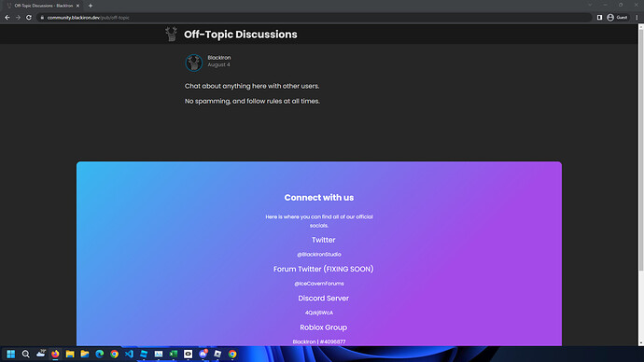The height and width of the screenshot is (362, 644).
Task: Launch Visual Studio Code from taskbar
Action: click(x=129, y=354)
